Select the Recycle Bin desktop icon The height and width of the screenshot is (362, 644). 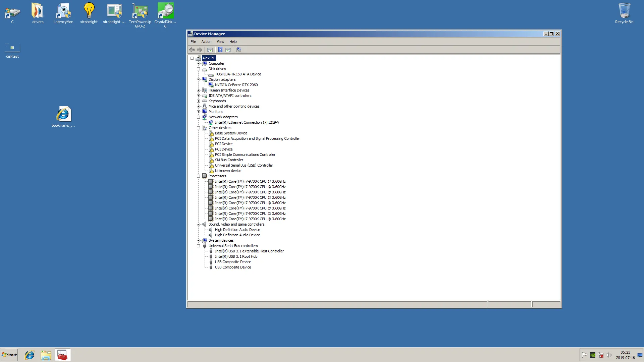pyautogui.click(x=624, y=11)
